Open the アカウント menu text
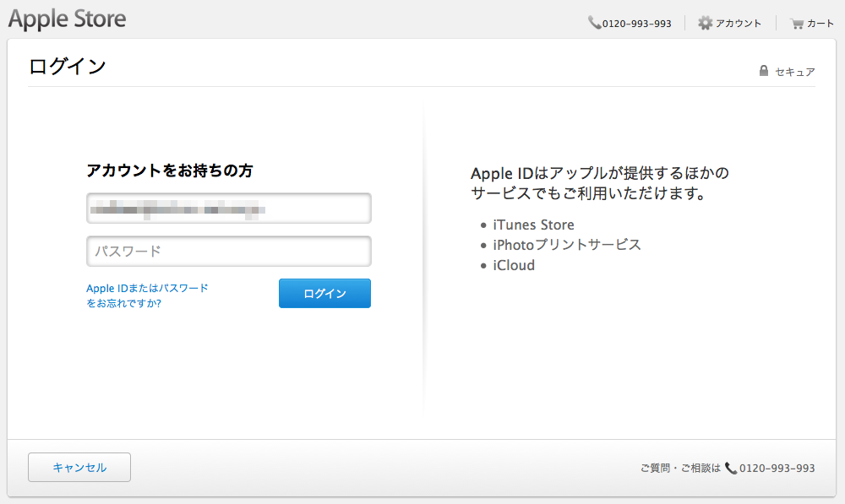Image resolution: width=845 pixels, height=504 pixels. 739,23
